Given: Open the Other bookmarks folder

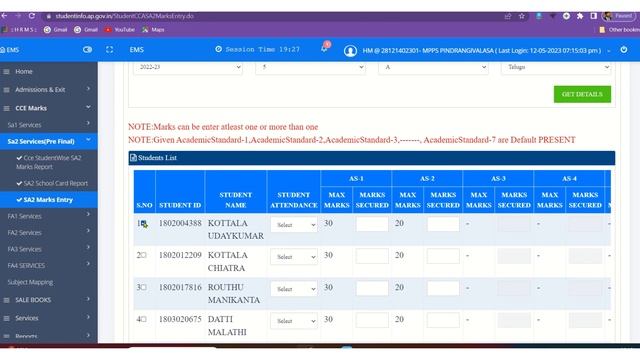Looking at the screenshot, I should click(x=620, y=30).
